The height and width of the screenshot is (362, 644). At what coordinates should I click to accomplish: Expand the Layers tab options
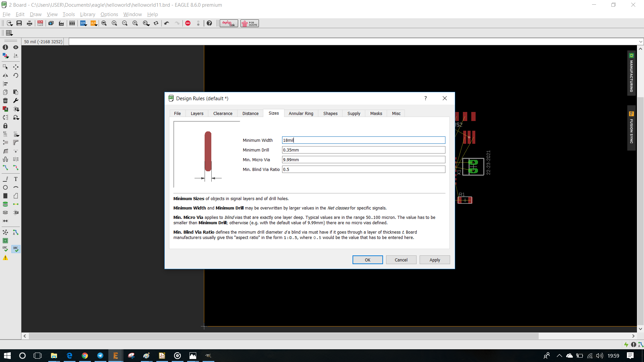[x=197, y=113]
